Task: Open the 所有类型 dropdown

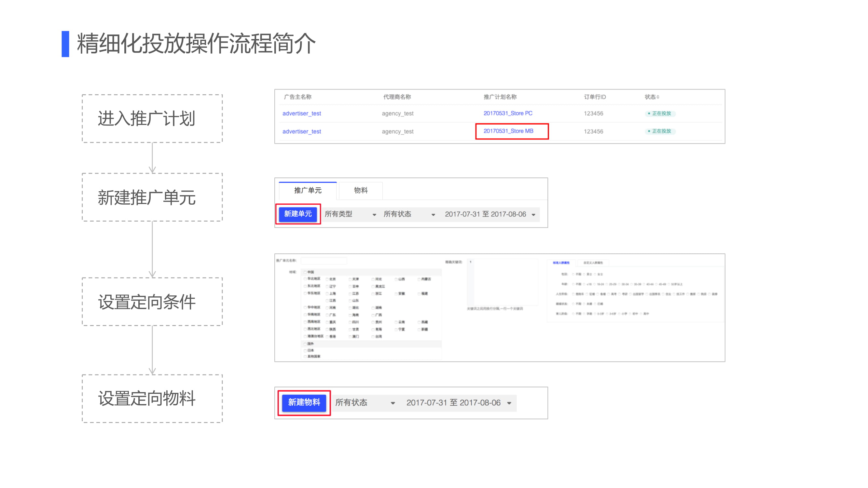Action: point(350,214)
